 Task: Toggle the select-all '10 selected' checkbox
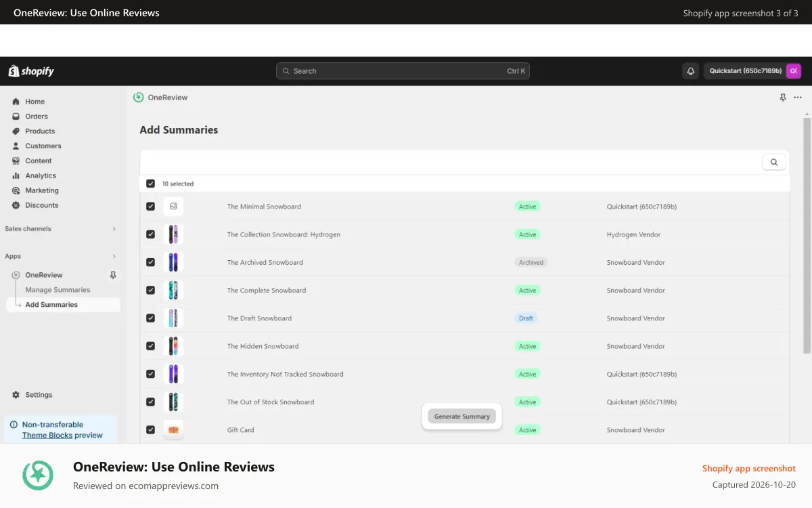click(150, 184)
